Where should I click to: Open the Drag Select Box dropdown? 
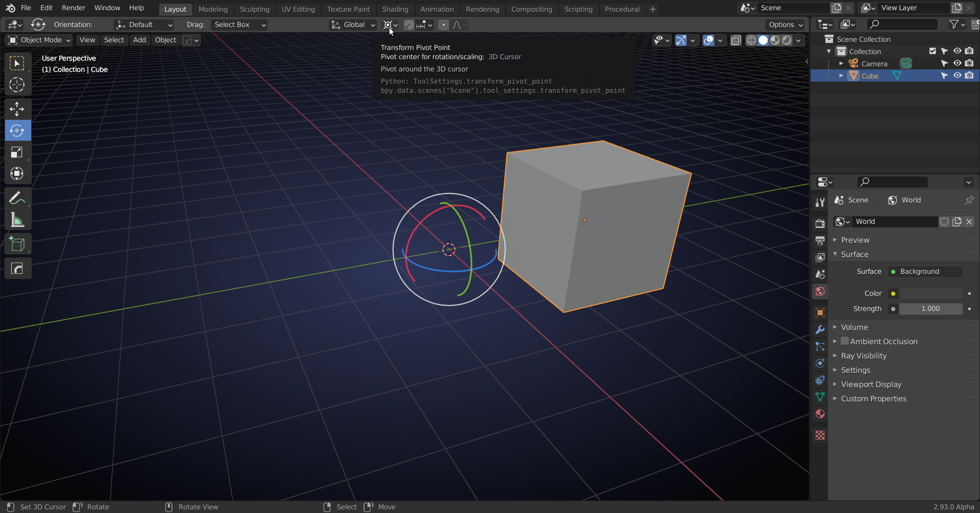coord(238,24)
